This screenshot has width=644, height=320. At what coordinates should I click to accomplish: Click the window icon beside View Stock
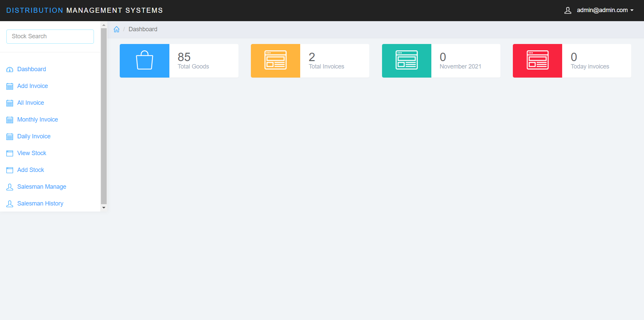click(x=10, y=153)
